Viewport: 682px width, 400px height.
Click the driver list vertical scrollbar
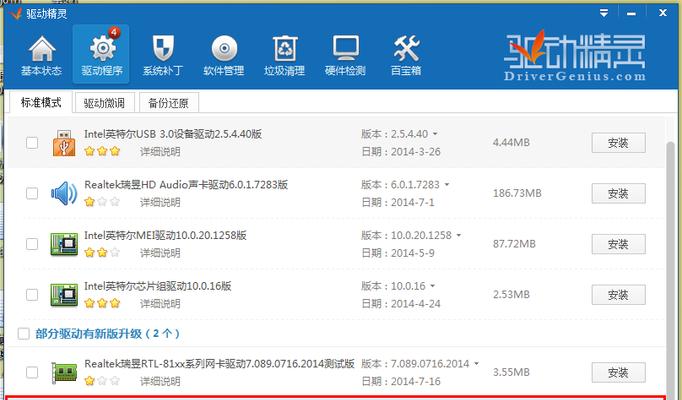[x=671, y=270]
